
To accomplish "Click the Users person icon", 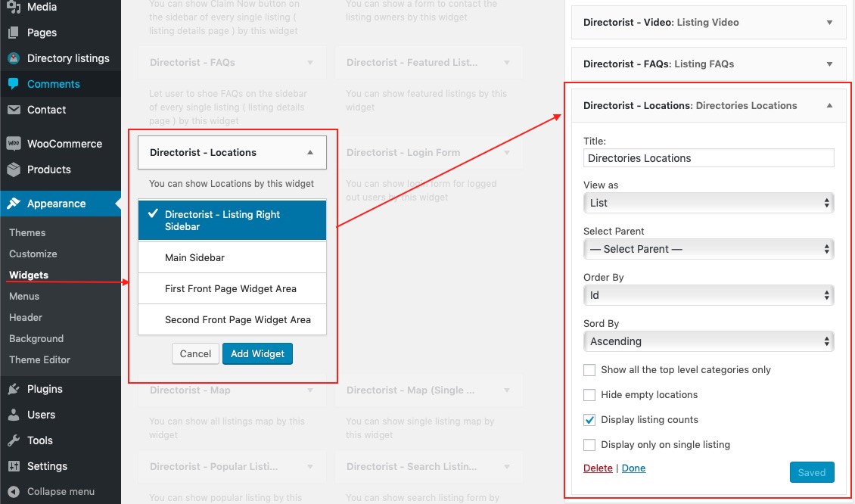I will point(14,415).
